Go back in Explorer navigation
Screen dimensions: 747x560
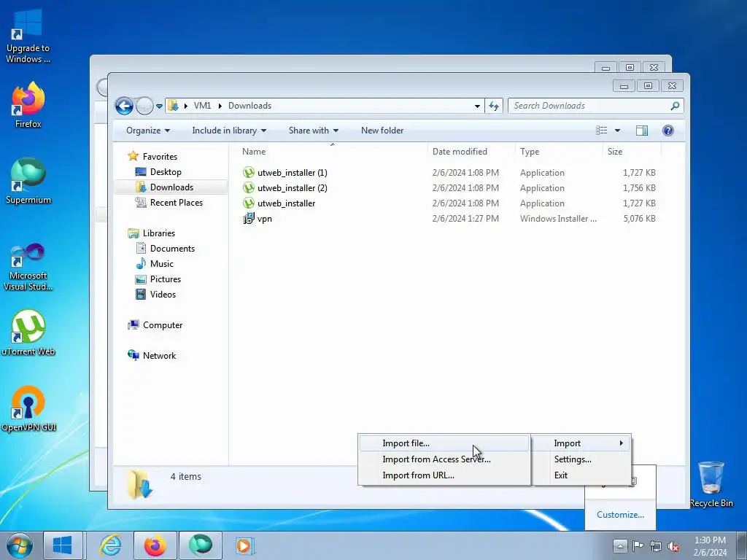[x=124, y=106]
